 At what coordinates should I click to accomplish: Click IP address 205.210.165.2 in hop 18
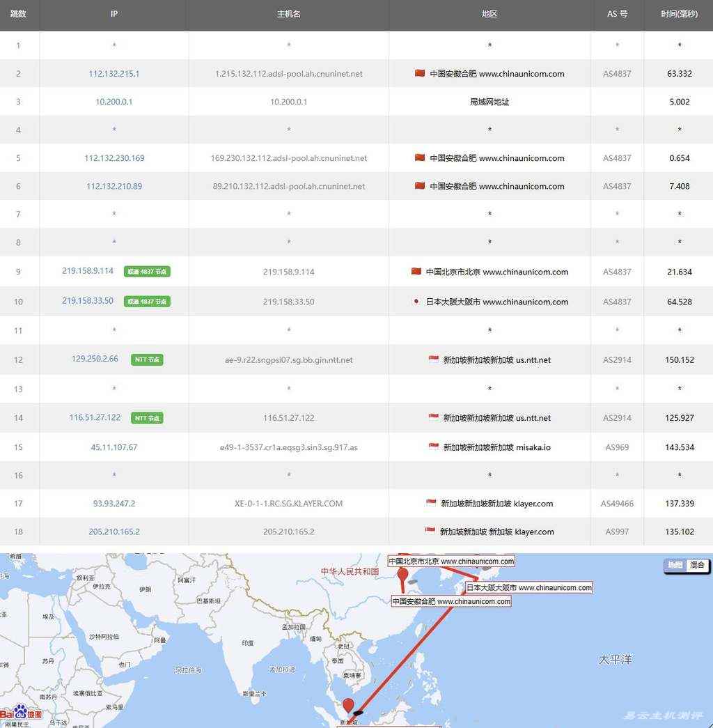114,532
